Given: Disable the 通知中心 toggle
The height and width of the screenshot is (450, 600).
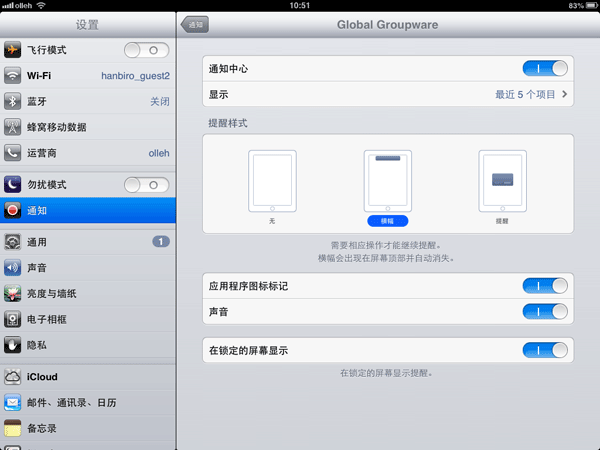Looking at the screenshot, I should coord(545,69).
